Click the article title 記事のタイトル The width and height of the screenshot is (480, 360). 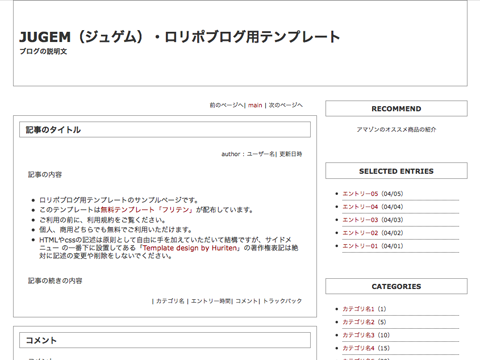pos(53,130)
